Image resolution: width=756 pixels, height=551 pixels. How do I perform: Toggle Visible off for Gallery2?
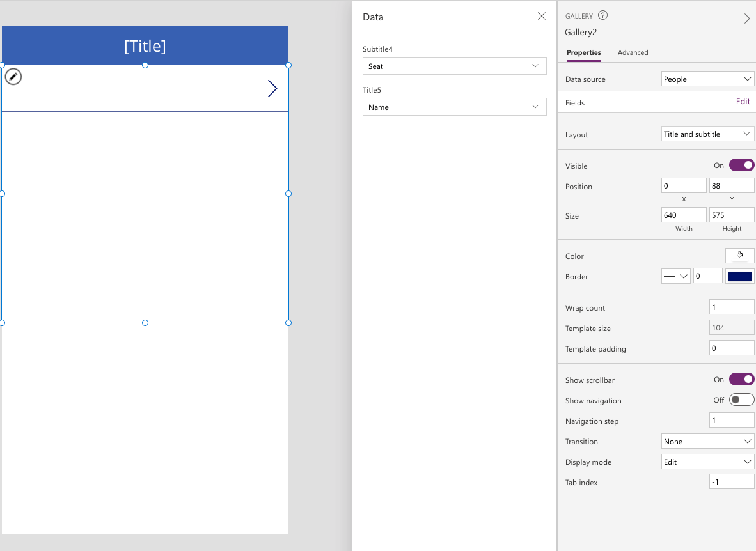coord(741,165)
